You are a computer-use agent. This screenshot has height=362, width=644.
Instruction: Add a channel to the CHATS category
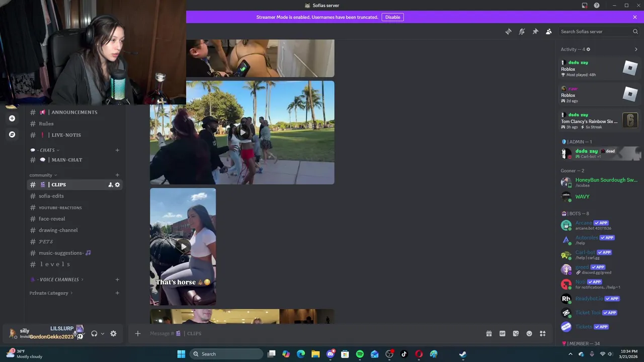(x=117, y=150)
